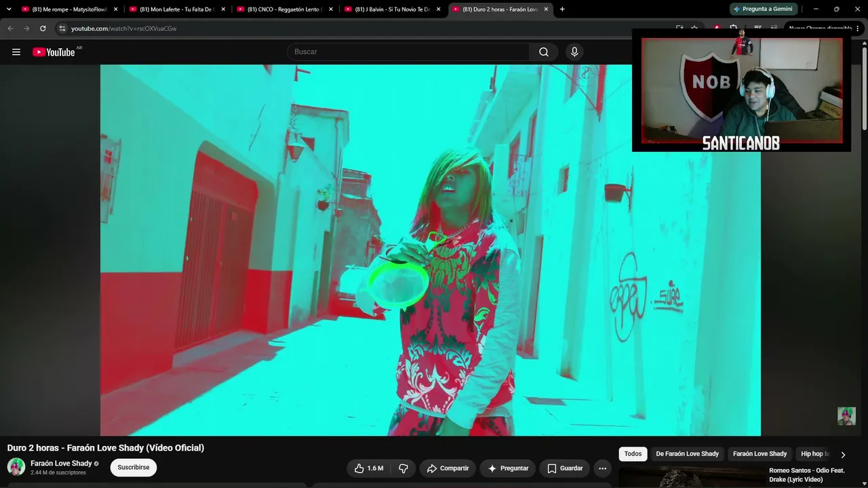Close the 'J Balvin - Si Tu Novio' tab
The image size is (868, 488).
[x=439, y=9]
